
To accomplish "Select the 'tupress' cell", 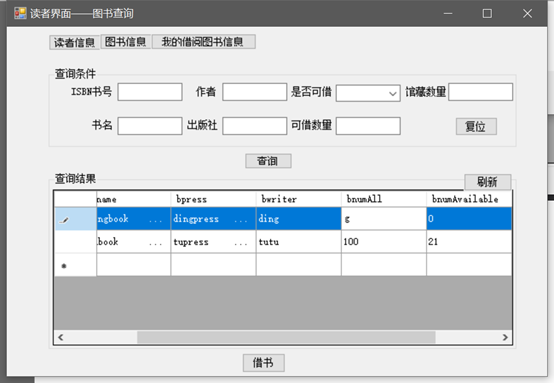I will pos(213,242).
